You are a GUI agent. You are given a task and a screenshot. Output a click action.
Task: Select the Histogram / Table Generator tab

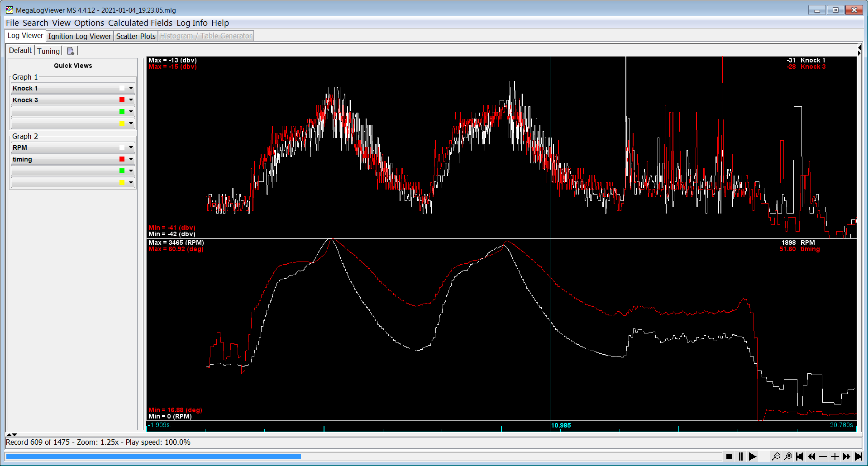(x=206, y=36)
